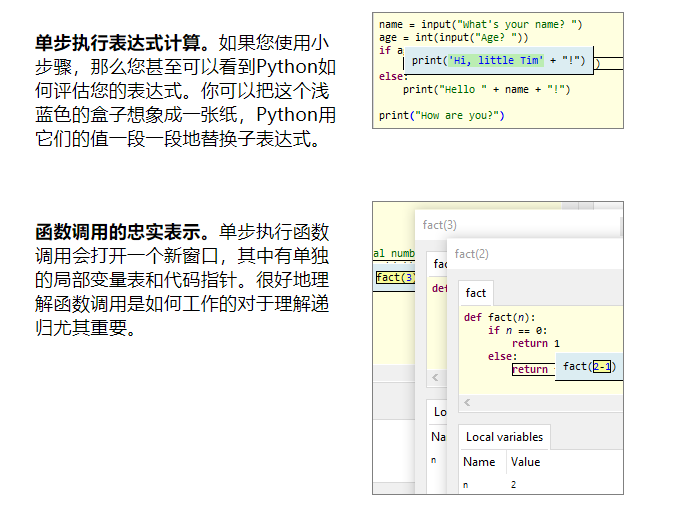Select the "fact" tab in fact(2) window
Screen dimensions: 688x514
(476, 293)
